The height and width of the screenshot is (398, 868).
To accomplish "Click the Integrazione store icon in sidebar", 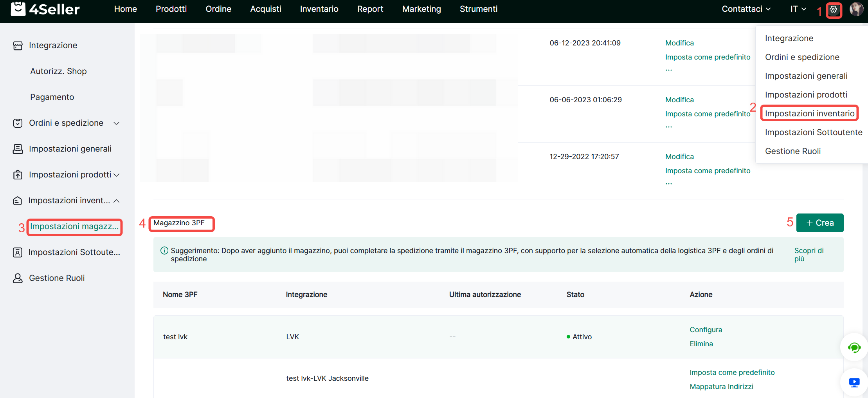I will pyautogui.click(x=18, y=46).
